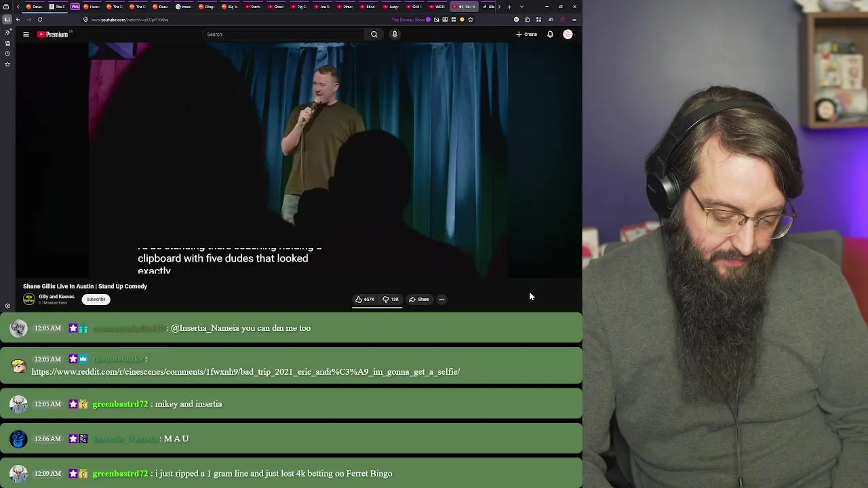The image size is (868, 488).
Task: Toggle the browser sidebar panel button
Action: coord(7,20)
